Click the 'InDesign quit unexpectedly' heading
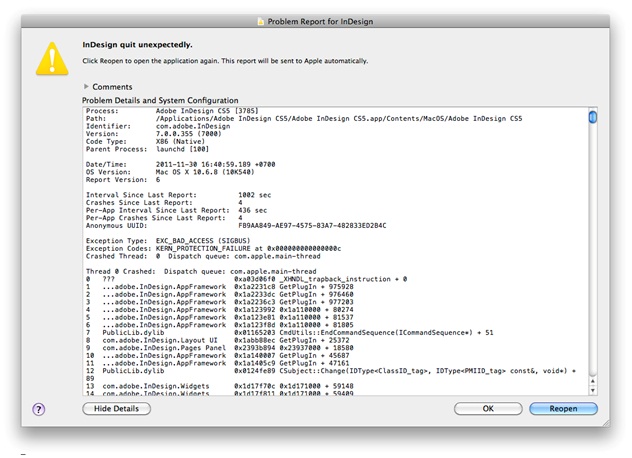632x458 pixels. point(137,45)
